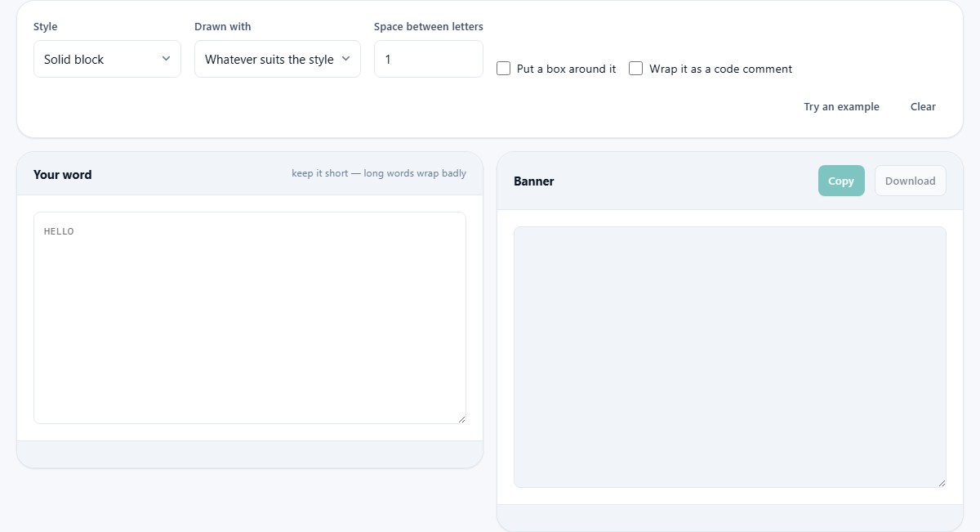Viewport: 980px width, 532px height.
Task: Click the Download button
Action: coord(911,181)
